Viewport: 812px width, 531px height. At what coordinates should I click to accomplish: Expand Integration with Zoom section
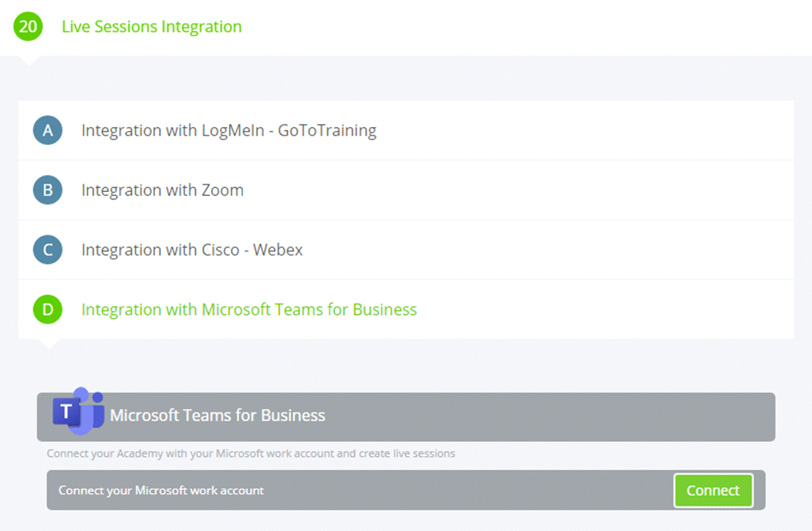coord(162,190)
